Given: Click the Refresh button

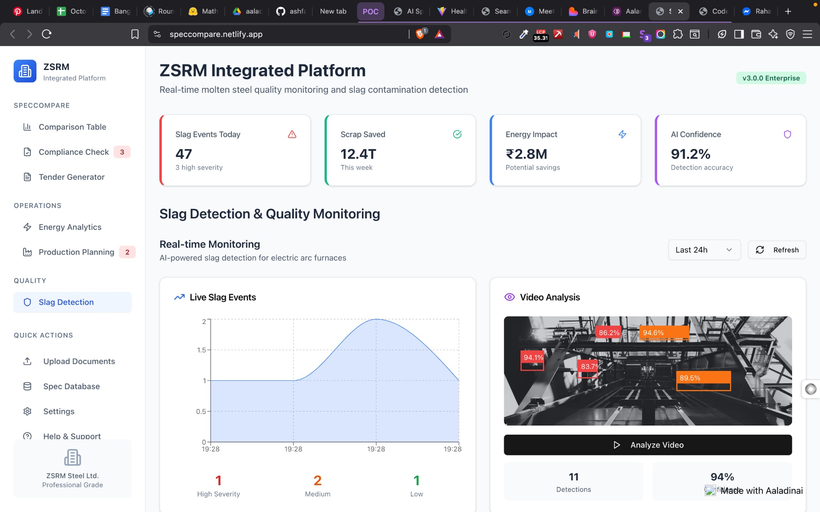Looking at the screenshot, I should coord(777,250).
